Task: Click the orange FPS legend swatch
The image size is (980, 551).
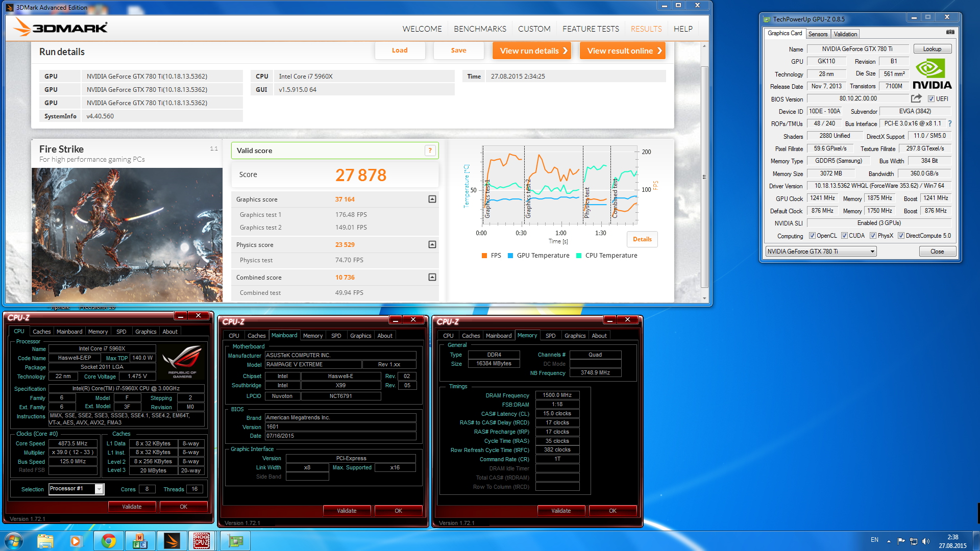Action: click(x=484, y=256)
